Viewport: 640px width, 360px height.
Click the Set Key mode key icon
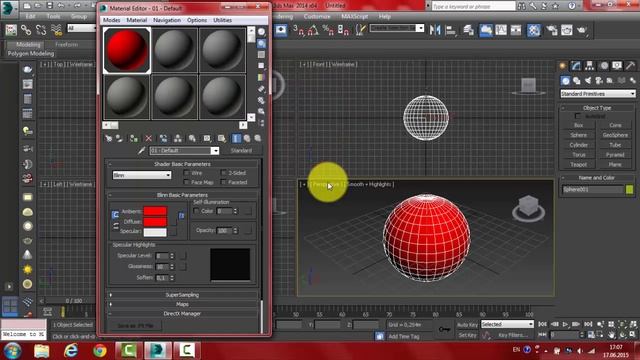click(x=444, y=329)
